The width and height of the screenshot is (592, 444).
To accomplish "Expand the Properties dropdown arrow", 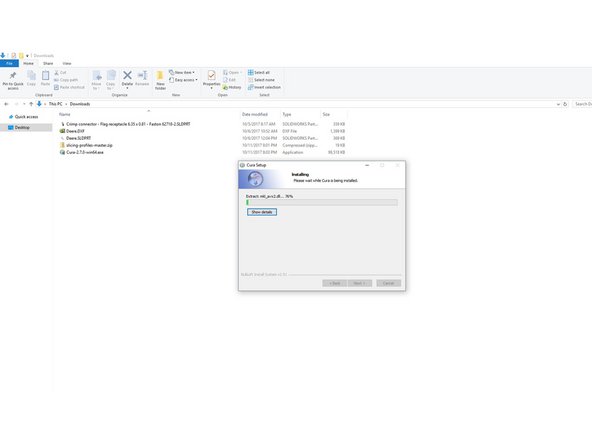I will [x=211, y=88].
